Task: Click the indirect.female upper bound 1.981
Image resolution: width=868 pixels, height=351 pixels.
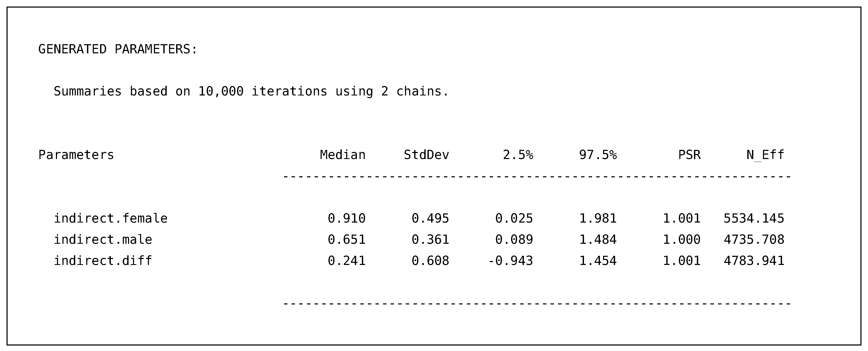Action: (598, 218)
